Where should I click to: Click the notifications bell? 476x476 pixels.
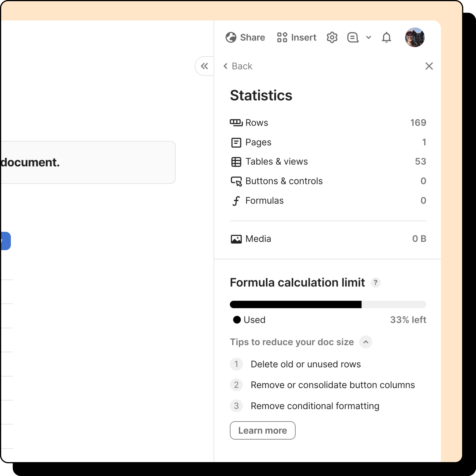[x=386, y=37]
